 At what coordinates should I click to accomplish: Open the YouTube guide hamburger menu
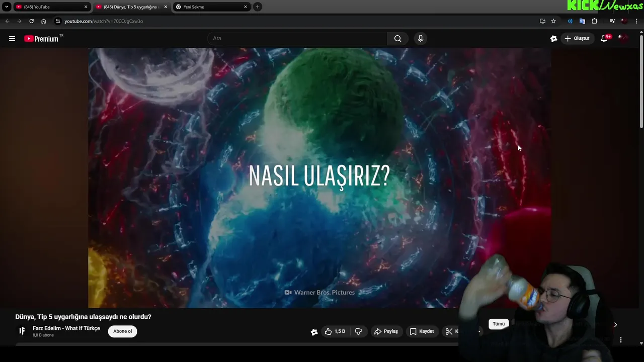[x=12, y=39]
